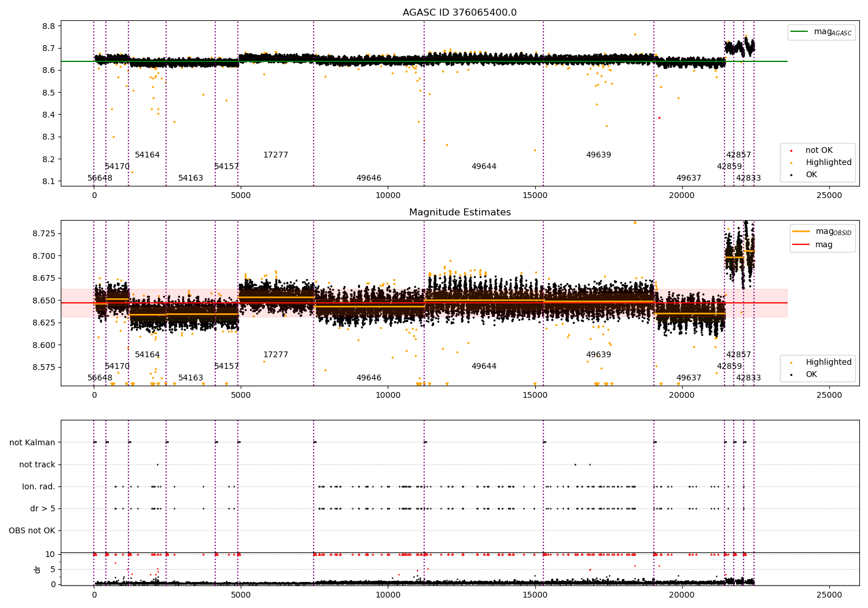The width and height of the screenshot is (868, 608).
Task: Click the 8.1 y-axis tick label
Action: click(x=49, y=181)
